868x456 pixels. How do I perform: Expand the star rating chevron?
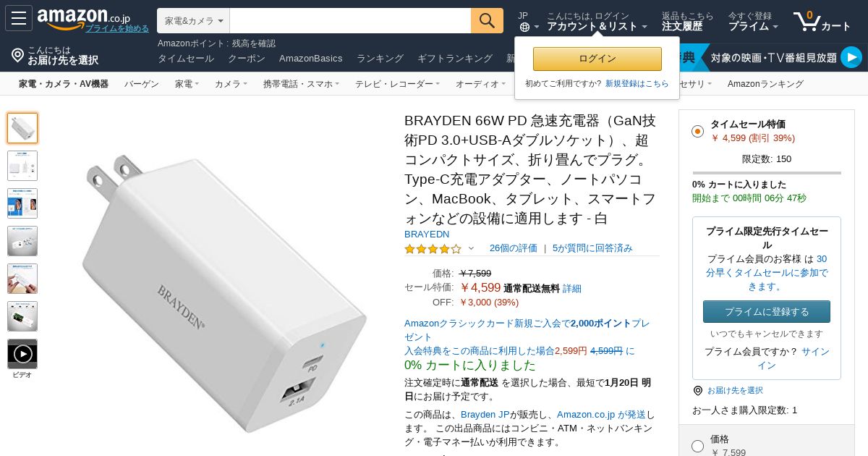click(471, 248)
